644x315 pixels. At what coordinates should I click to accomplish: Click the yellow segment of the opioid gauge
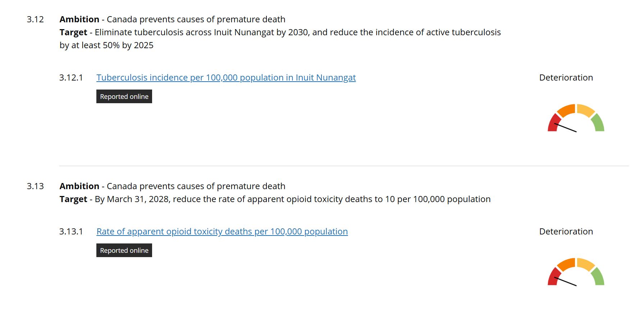585,264
